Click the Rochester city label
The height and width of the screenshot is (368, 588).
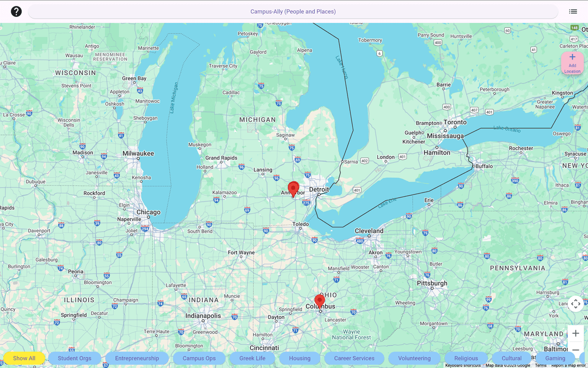(x=521, y=148)
